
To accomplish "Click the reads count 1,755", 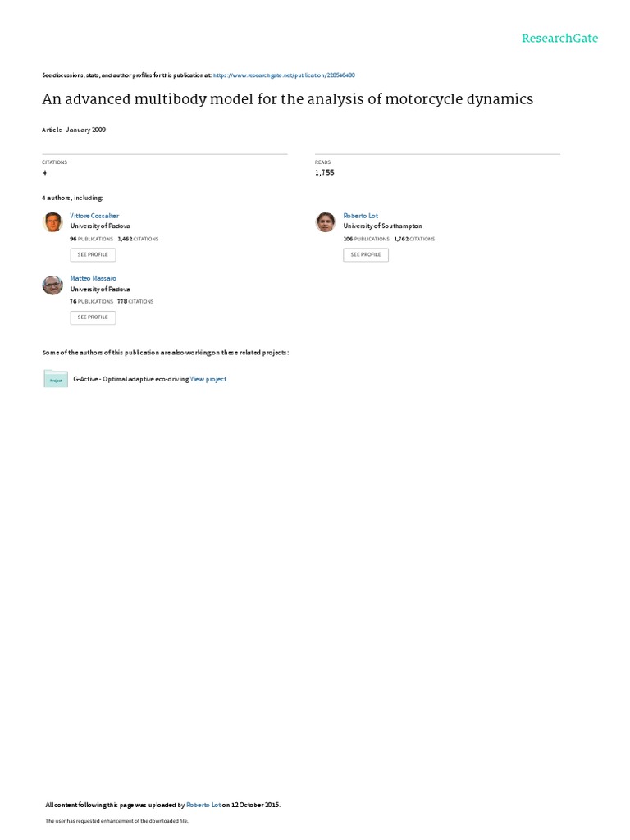I will (325, 172).
